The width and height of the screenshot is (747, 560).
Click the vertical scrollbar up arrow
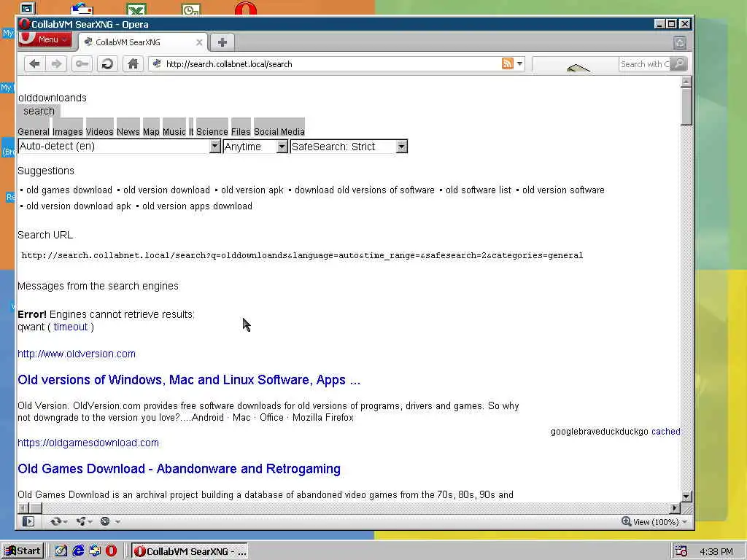tap(686, 82)
